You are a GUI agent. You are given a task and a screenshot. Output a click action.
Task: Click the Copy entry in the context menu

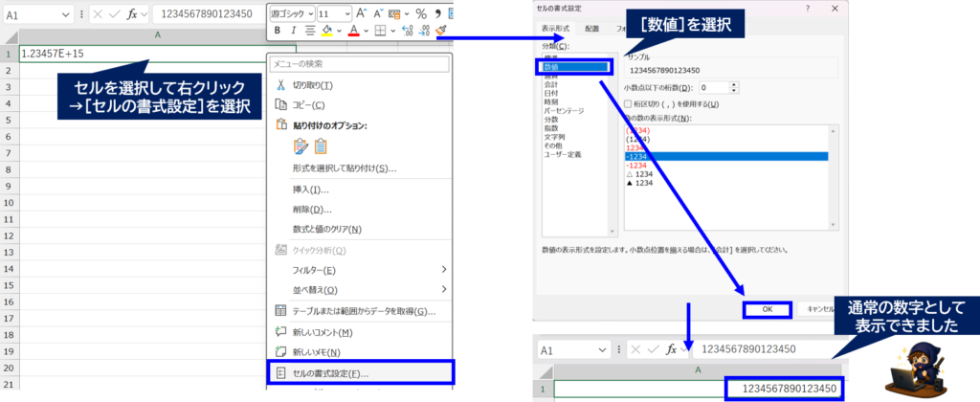[361, 105]
